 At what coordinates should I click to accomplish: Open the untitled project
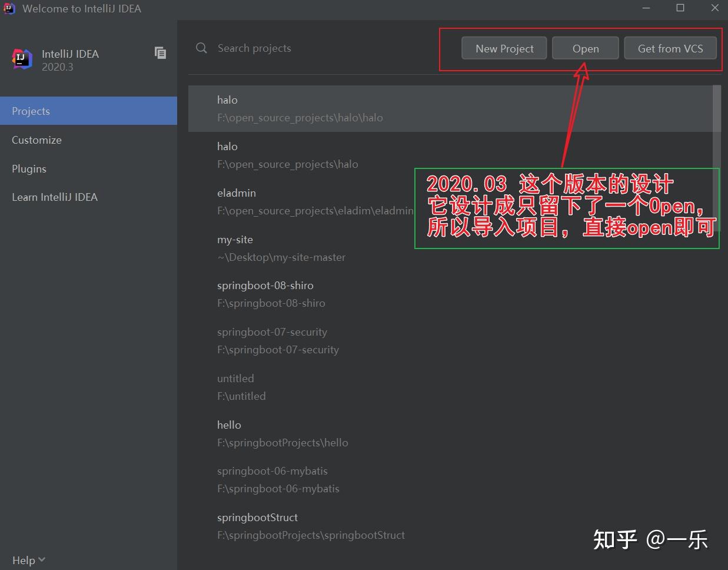[x=450, y=387]
